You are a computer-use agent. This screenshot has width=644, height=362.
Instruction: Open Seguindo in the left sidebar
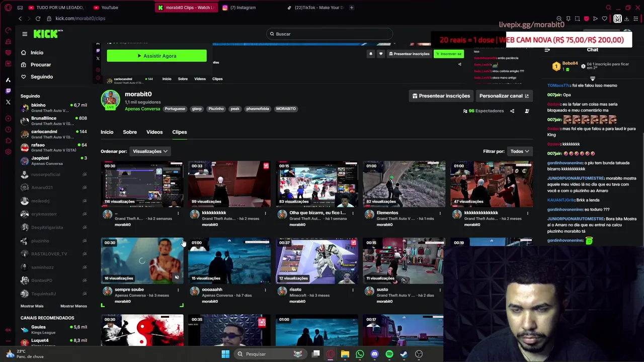point(42,77)
